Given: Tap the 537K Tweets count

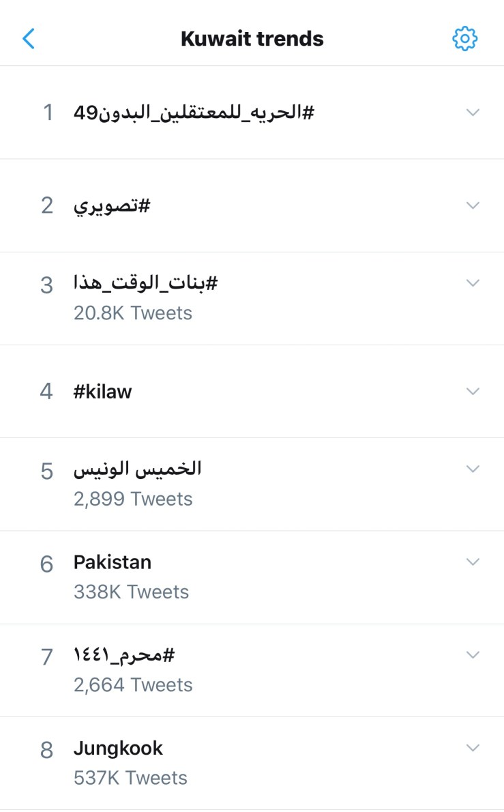Looking at the screenshot, I should (130, 777).
